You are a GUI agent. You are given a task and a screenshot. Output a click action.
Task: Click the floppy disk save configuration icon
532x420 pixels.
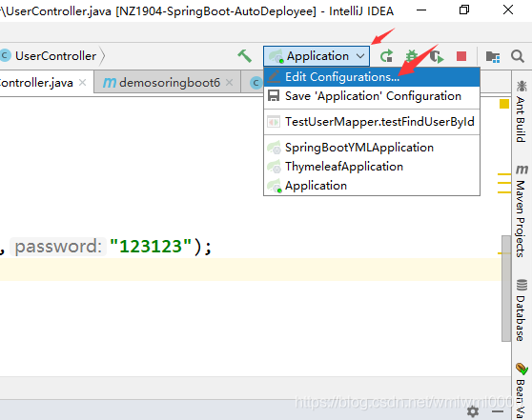(274, 95)
